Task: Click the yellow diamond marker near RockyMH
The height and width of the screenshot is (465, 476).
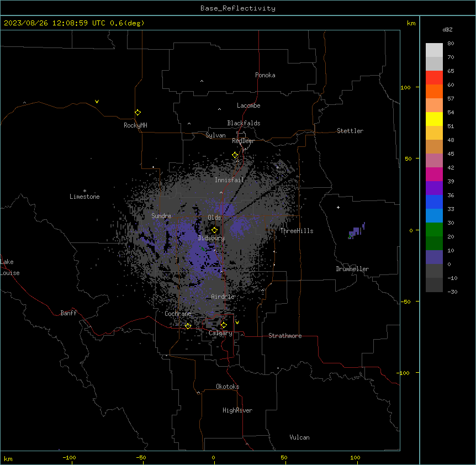Action: pyautogui.click(x=138, y=113)
